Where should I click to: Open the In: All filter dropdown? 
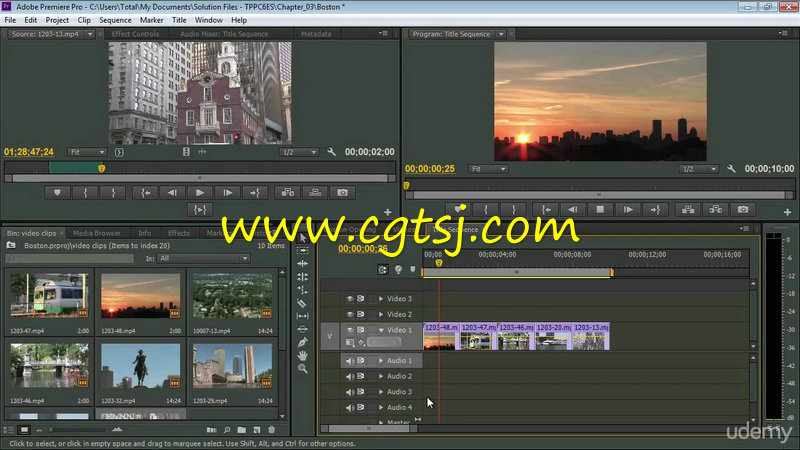(203, 259)
